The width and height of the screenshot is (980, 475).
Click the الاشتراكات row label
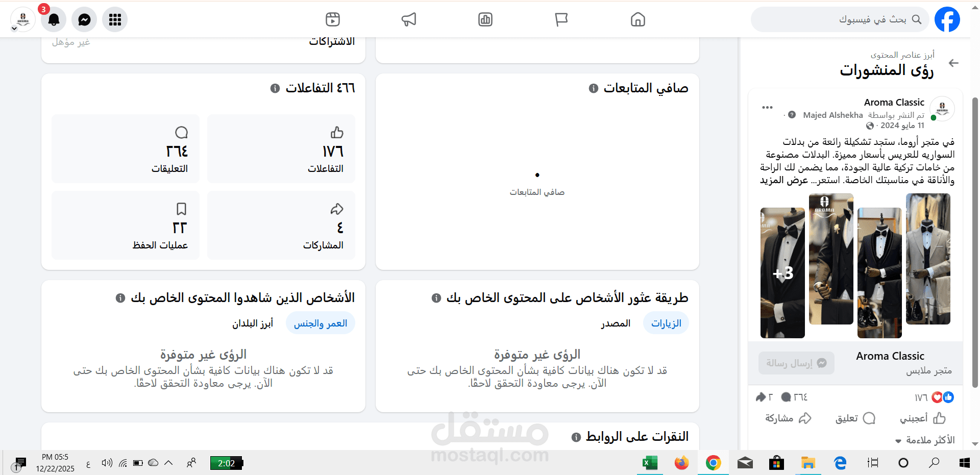coord(332,41)
